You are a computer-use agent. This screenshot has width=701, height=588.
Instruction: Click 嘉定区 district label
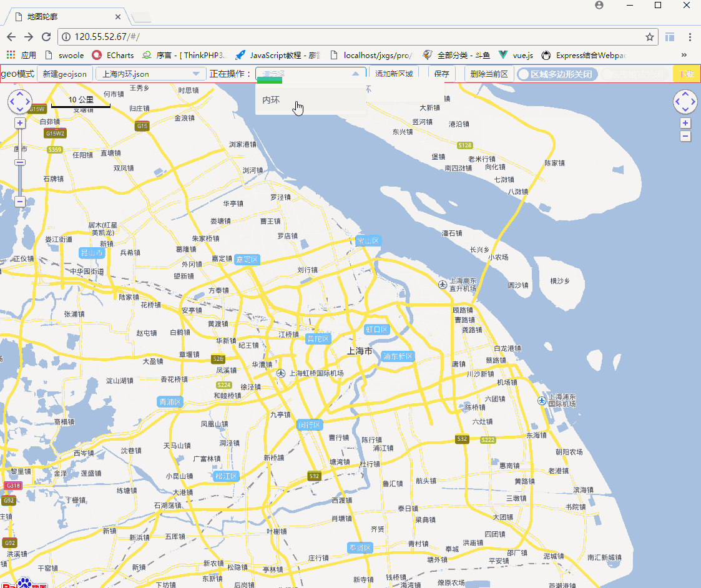tap(247, 259)
